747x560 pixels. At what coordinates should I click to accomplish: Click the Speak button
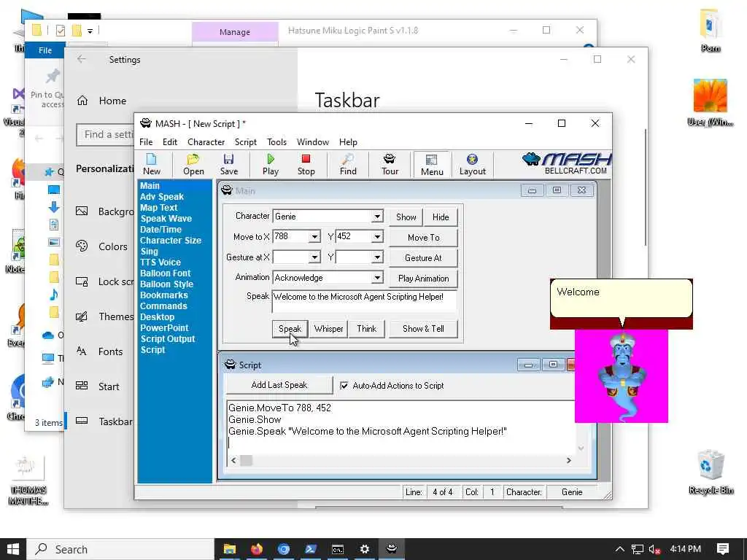point(290,329)
